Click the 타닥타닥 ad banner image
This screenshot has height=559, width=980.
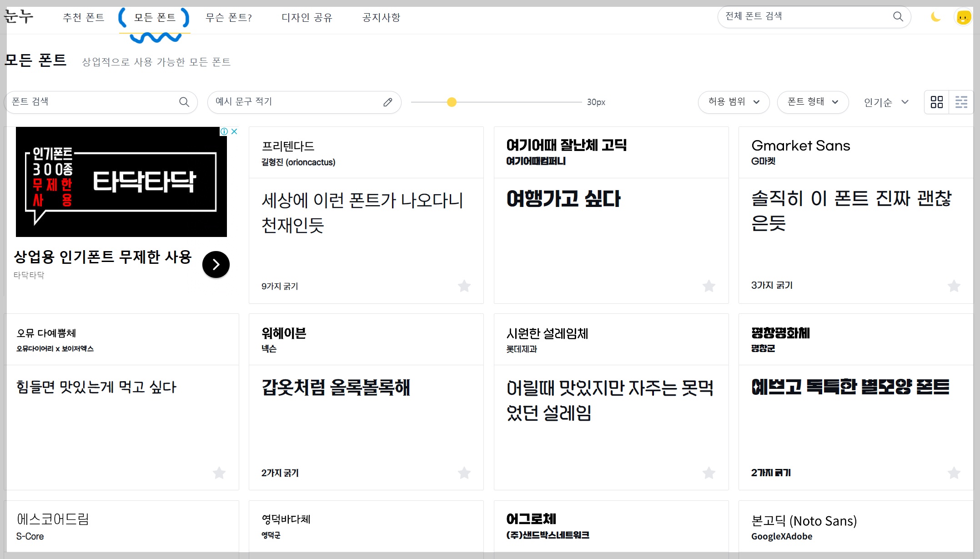(121, 182)
